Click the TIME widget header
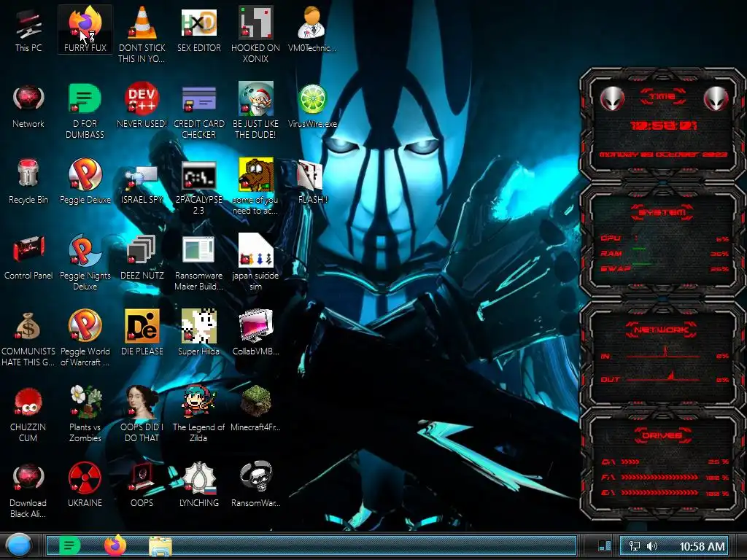Viewport: 747px width, 560px height. (x=662, y=97)
